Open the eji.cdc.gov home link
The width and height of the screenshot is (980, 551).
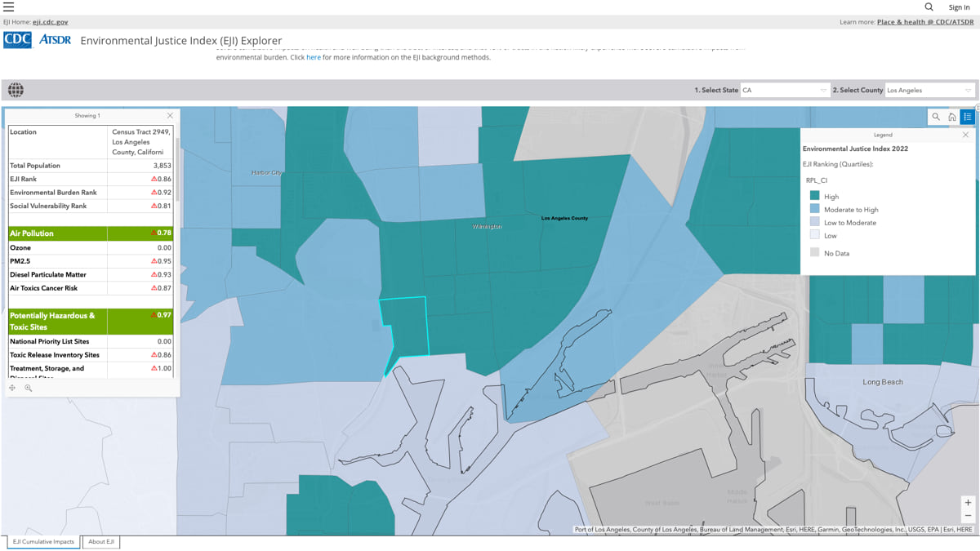coord(51,22)
